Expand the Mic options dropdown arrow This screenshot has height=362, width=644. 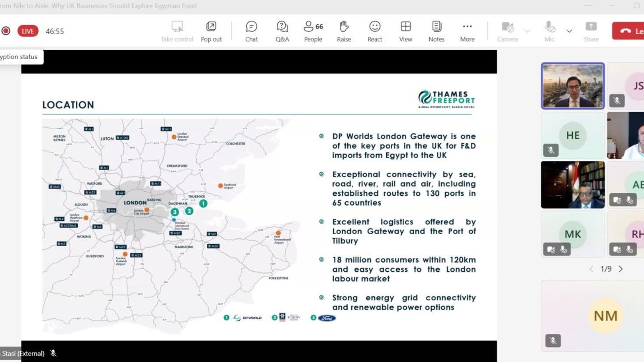coord(569,31)
